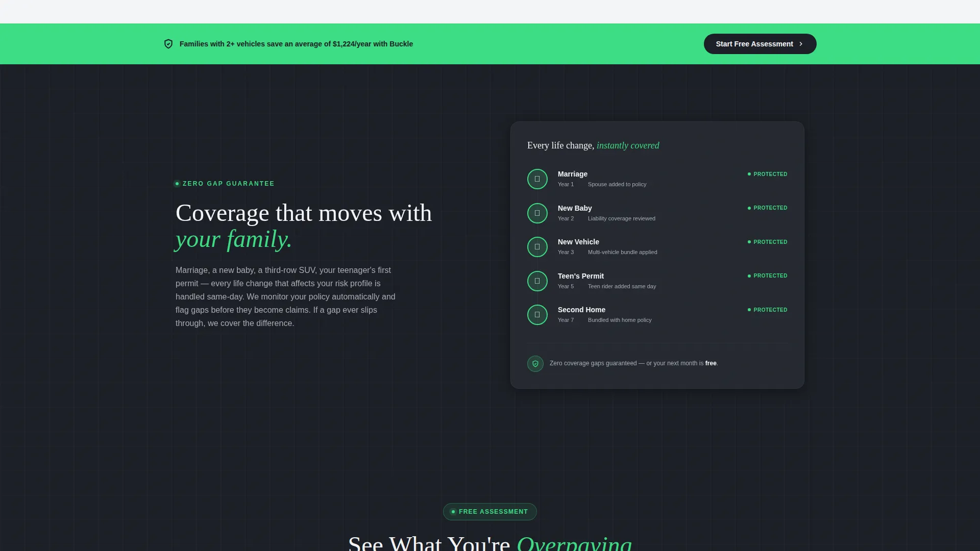The image size is (980, 551).
Task: Click the chevron arrow inside Start Free Assessment
Action: tap(801, 44)
